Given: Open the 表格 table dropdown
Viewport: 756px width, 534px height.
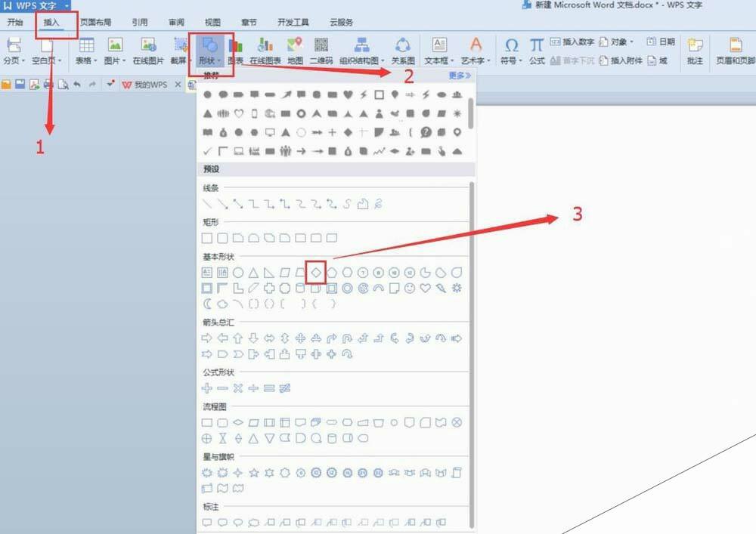Looking at the screenshot, I should pyautogui.click(x=86, y=51).
